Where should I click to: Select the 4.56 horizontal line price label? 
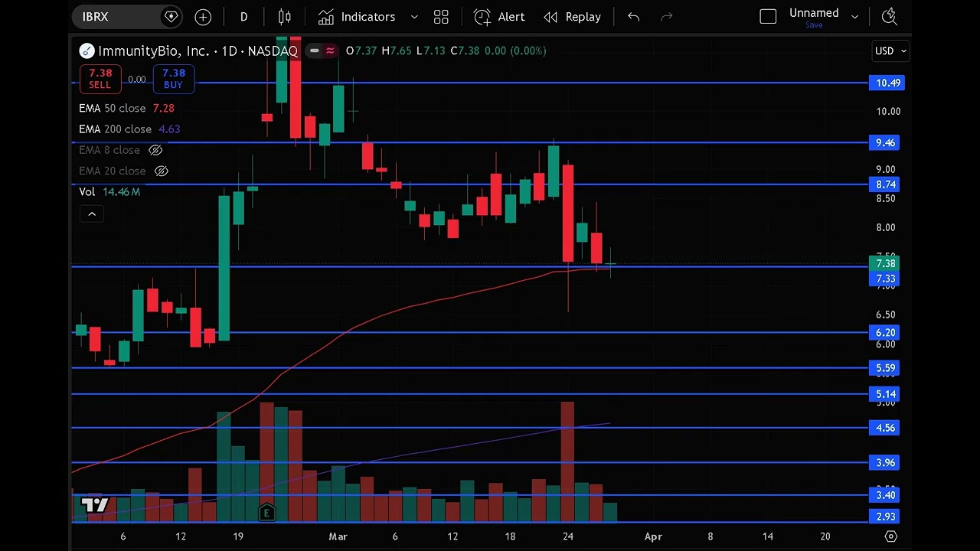click(884, 428)
